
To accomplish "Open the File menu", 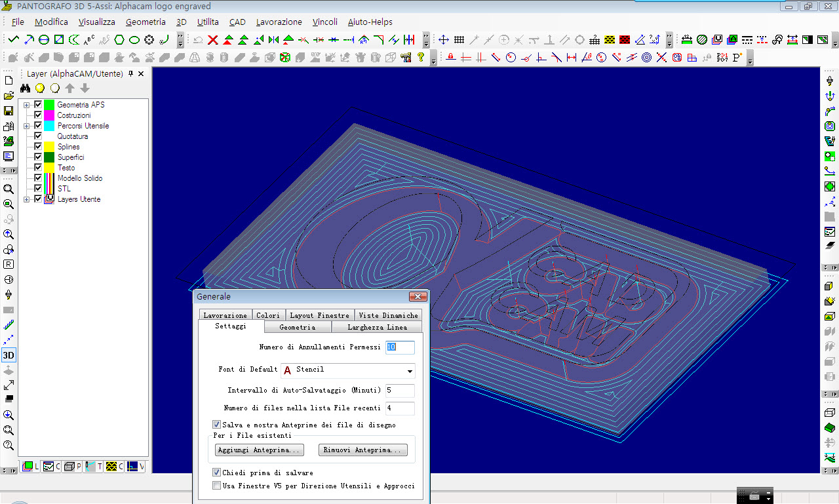I will 18,22.
